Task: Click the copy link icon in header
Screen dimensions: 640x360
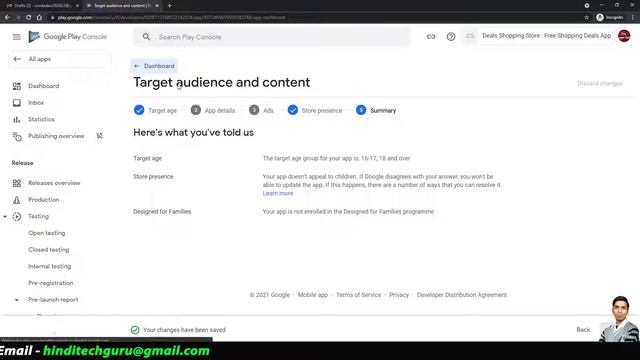Action: tap(431, 37)
